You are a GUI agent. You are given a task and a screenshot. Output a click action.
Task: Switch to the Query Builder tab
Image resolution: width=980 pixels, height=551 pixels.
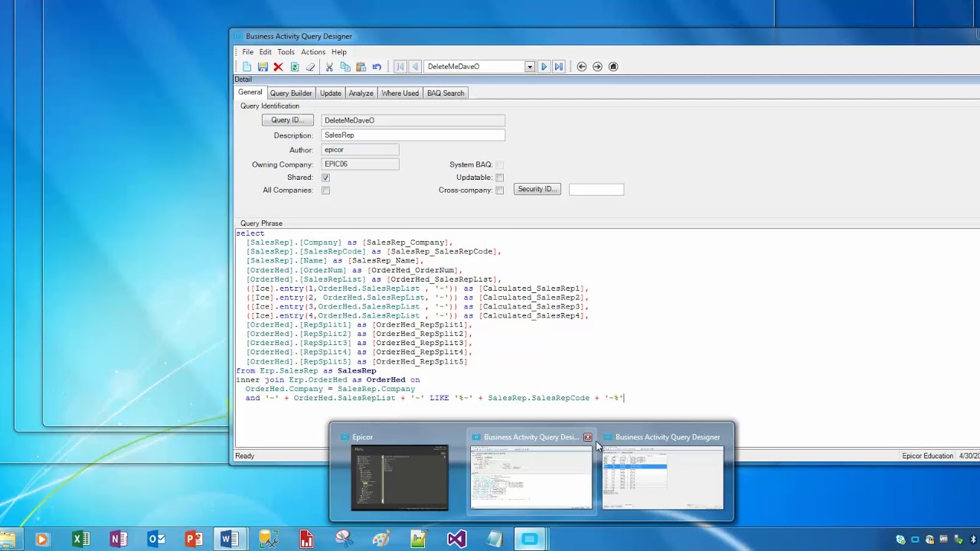pos(291,93)
